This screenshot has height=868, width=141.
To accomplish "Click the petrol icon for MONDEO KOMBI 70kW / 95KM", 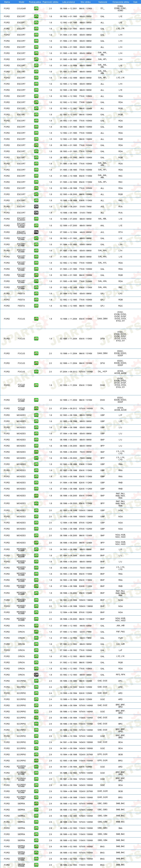I will click(x=36, y=568).
